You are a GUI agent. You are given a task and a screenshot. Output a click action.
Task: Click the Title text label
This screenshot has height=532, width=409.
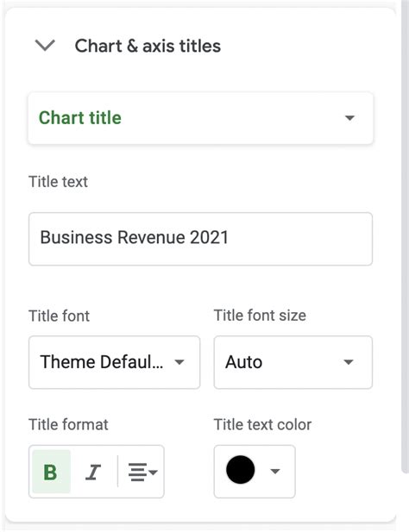(x=58, y=182)
